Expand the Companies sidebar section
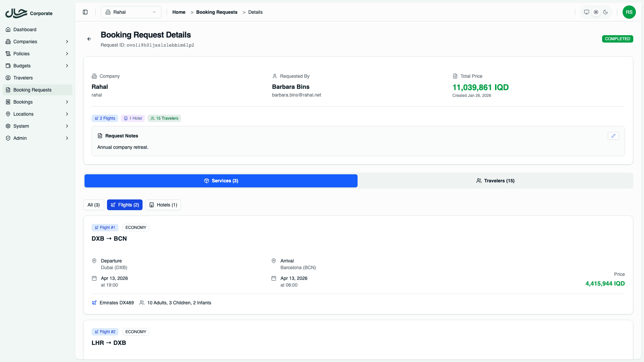 click(x=37, y=42)
